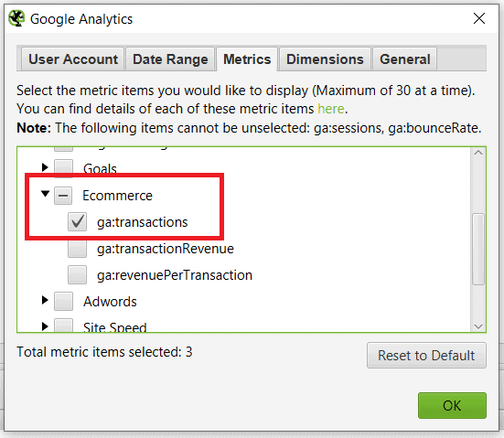
Task: Collapse the Ecommerce tree node
Action: [x=46, y=194]
